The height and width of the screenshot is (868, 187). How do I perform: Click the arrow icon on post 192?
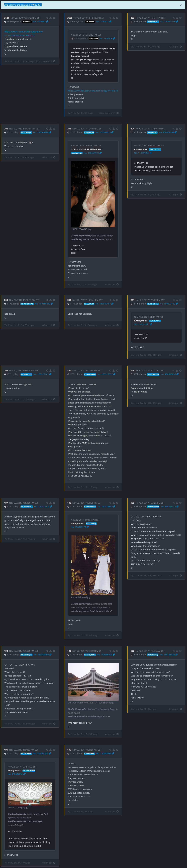pyautogui.click(x=180, y=651)
